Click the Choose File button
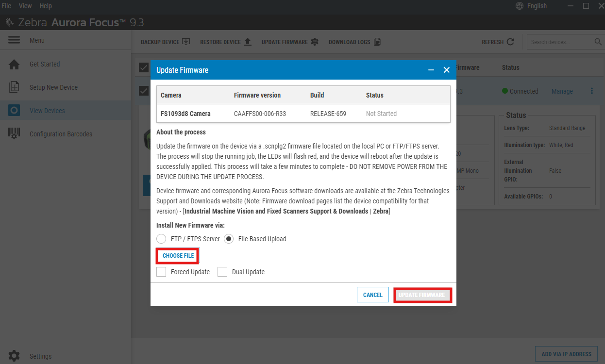Viewport: 605px width, 364px height. [178, 256]
